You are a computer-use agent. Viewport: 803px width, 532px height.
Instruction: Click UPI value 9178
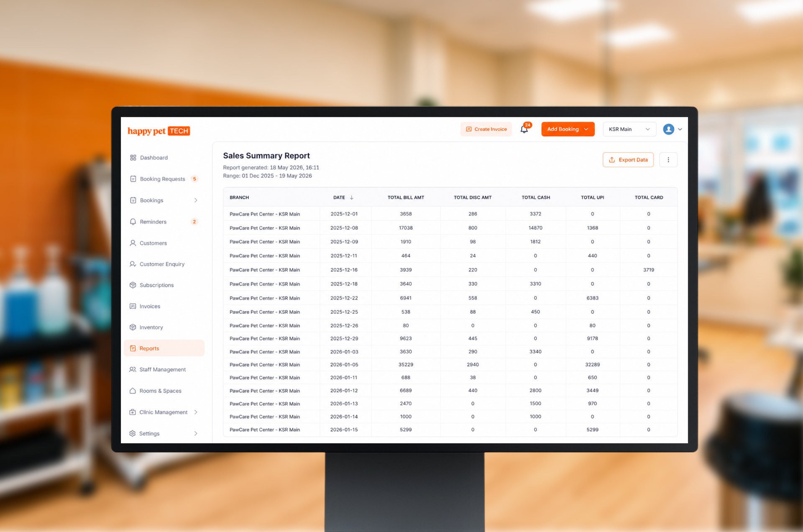point(592,338)
